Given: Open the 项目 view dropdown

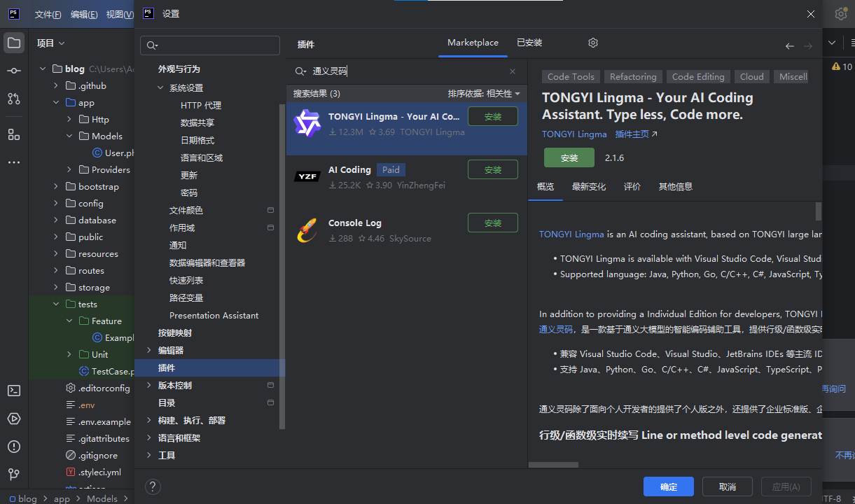Looking at the screenshot, I should [x=51, y=43].
